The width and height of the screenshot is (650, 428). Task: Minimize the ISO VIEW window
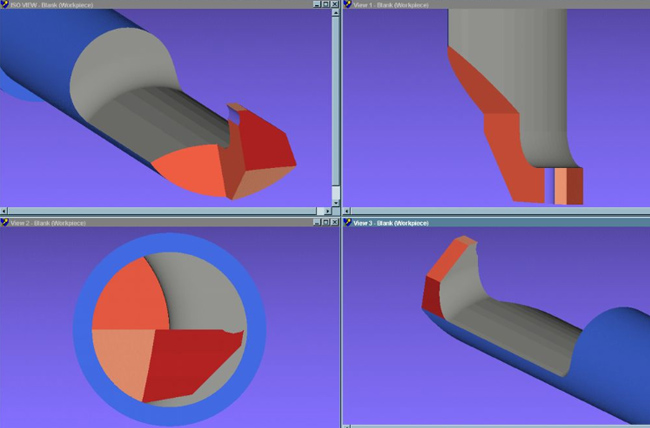[x=317, y=5]
